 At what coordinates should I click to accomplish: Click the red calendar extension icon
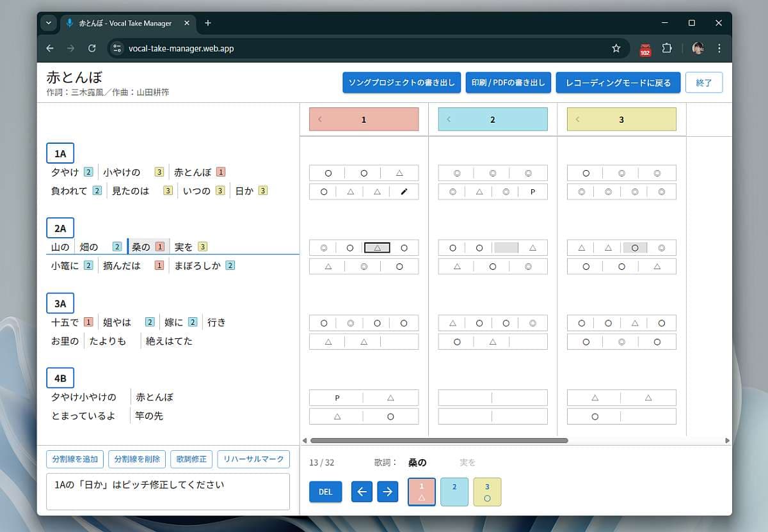645,49
